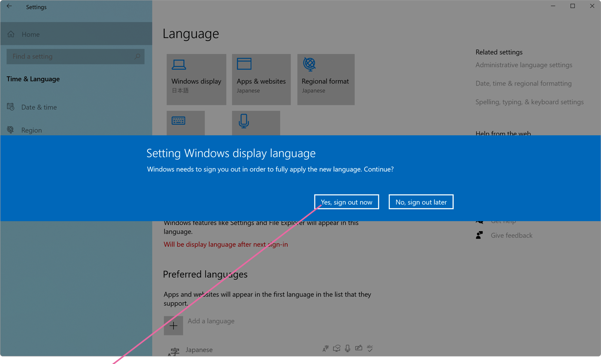This screenshot has width=601, height=364.
Task: Click the keyboard icon tile
Action: [x=186, y=123]
